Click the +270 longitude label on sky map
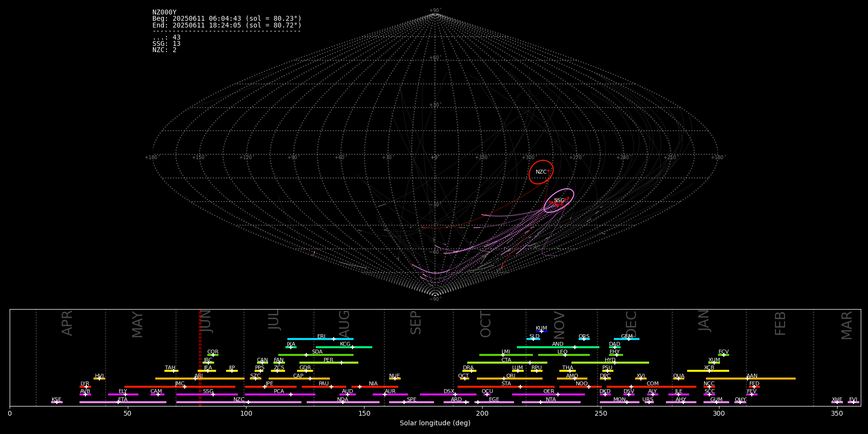 click(x=575, y=157)
